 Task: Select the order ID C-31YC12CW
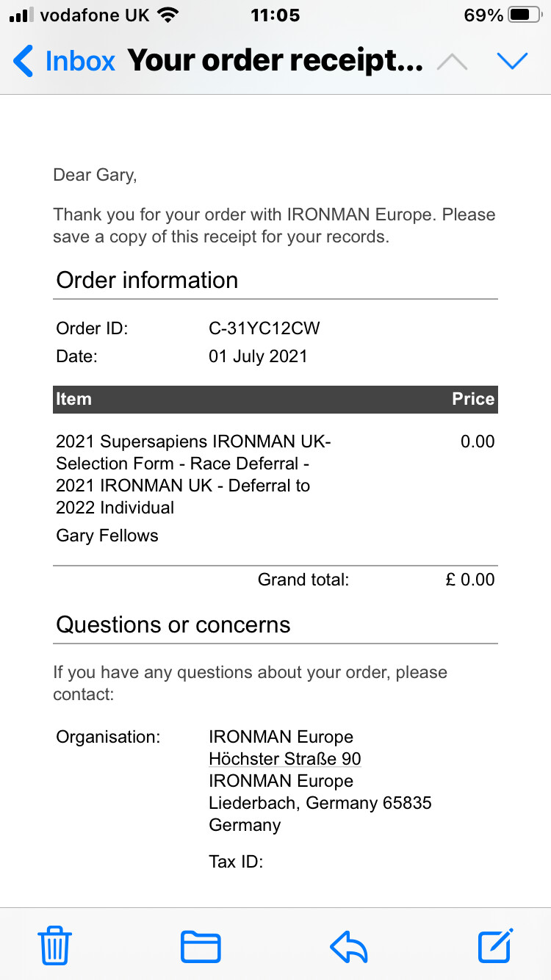(x=264, y=328)
